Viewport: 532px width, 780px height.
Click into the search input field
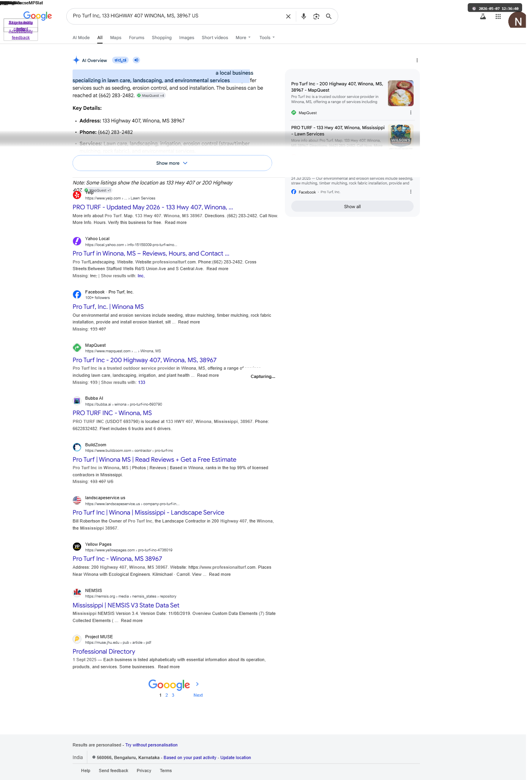(x=176, y=16)
